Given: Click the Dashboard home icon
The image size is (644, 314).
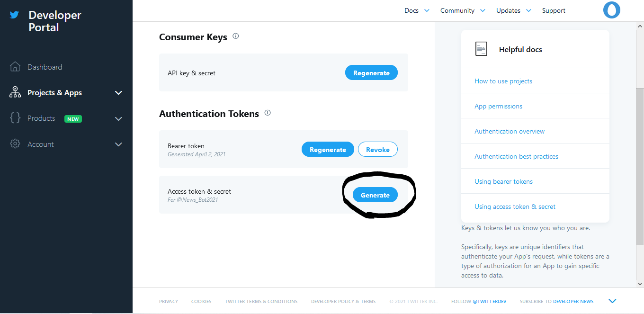Looking at the screenshot, I should 15,67.
